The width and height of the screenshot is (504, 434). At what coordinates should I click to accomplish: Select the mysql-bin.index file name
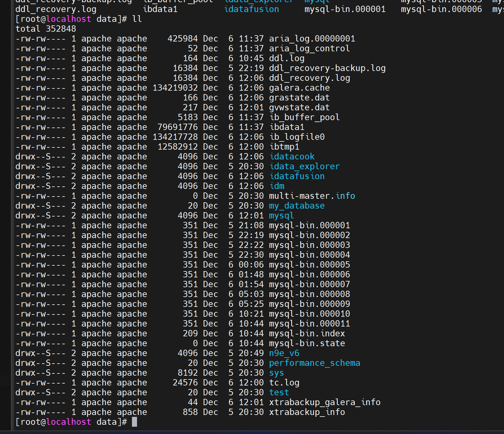coord(307,334)
